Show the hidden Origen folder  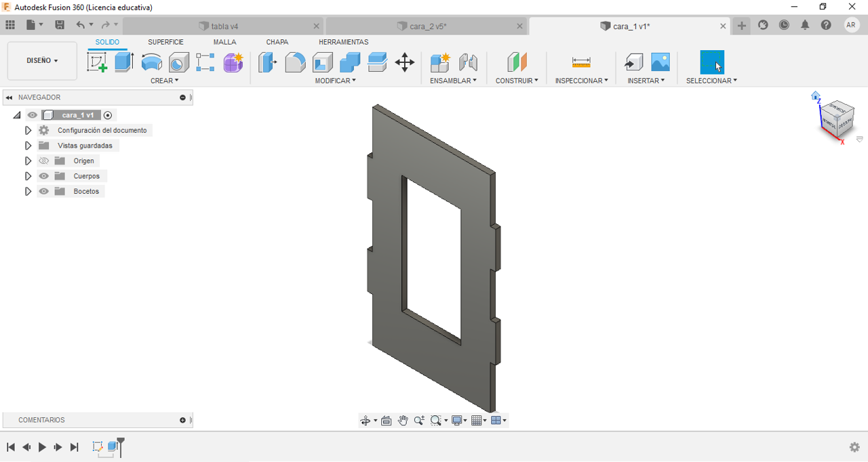click(44, 161)
